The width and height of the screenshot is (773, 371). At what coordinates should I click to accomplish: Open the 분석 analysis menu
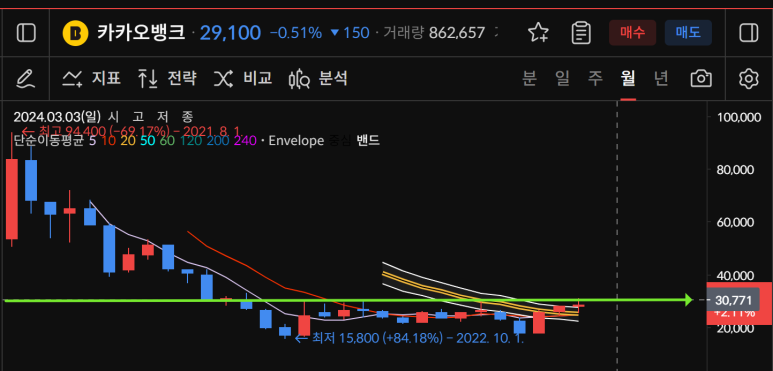[x=318, y=78]
